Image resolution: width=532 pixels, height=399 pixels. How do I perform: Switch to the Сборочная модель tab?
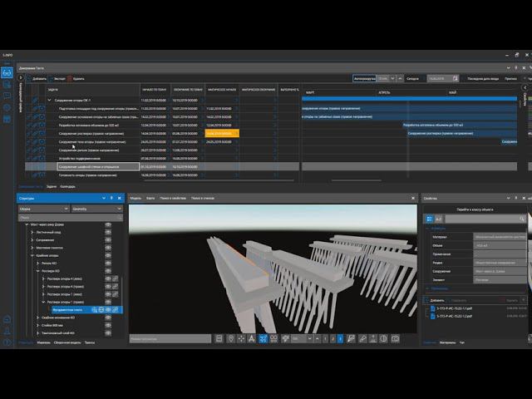67,342
